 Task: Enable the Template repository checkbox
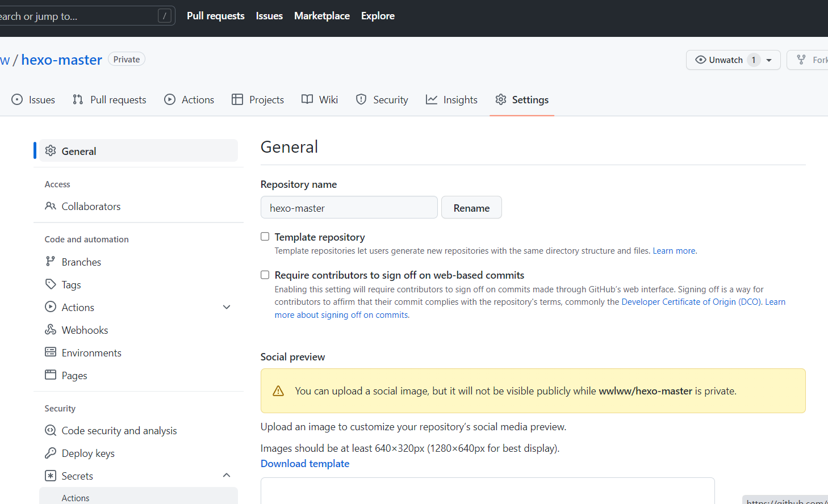265,237
